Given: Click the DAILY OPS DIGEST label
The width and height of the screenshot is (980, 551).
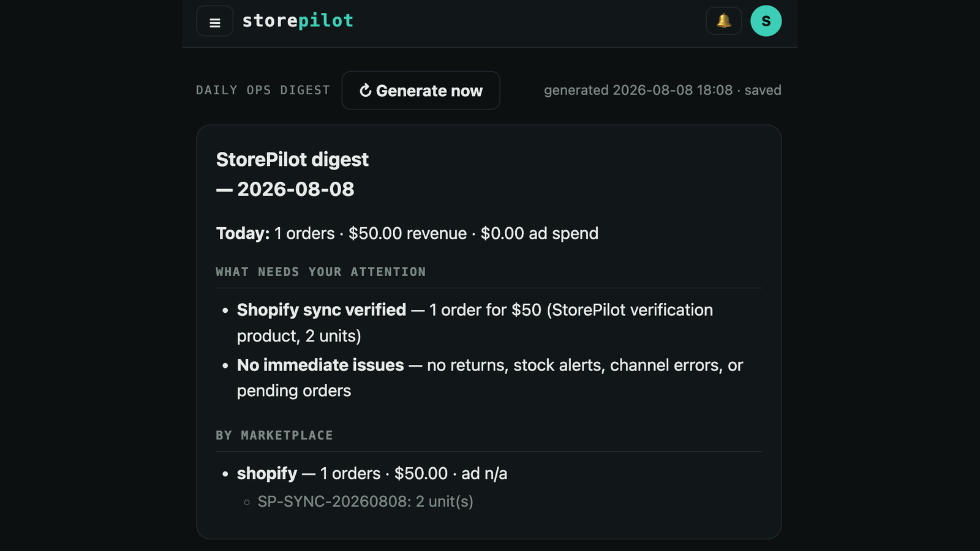Looking at the screenshot, I should [263, 90].
